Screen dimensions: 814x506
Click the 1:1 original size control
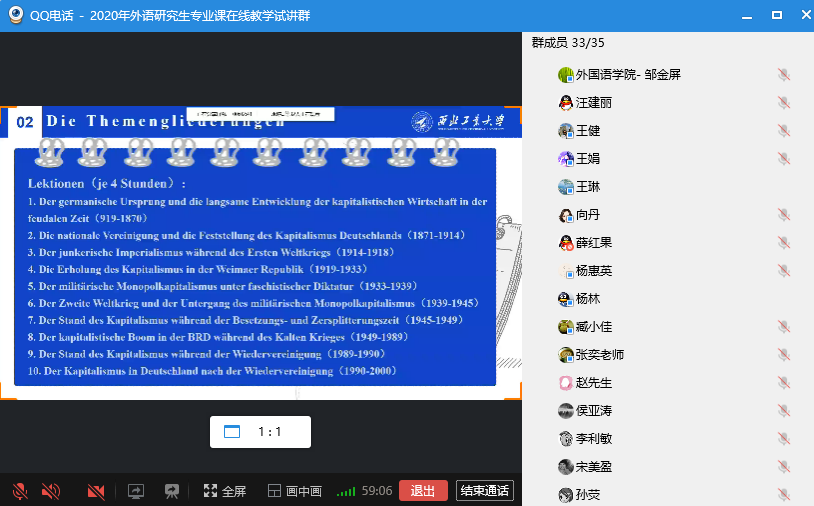260,432
